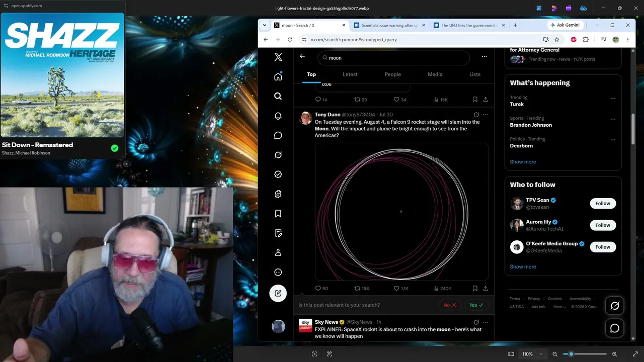
Task: Open more options for Dearborn trend
Action: [613, 140]
